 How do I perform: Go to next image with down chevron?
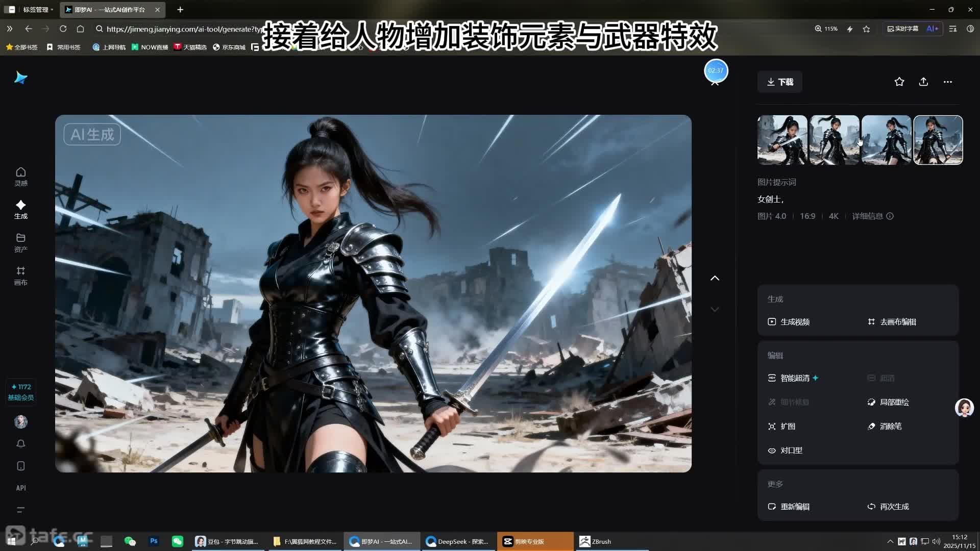715,309
